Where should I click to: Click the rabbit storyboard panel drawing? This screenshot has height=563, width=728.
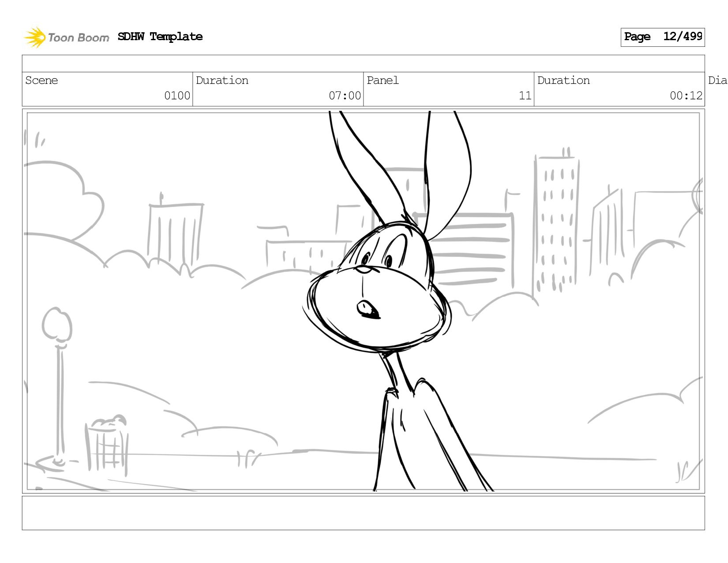tap(363, 301)
